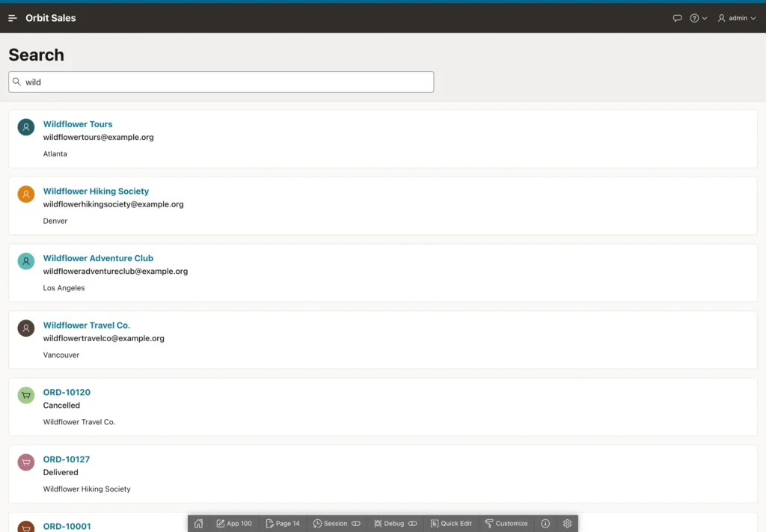This screenshot has height=532, width=766.
Task: Click Wildflower Travel Co. under ORD-10120
Action: click(x=79, y=422)
